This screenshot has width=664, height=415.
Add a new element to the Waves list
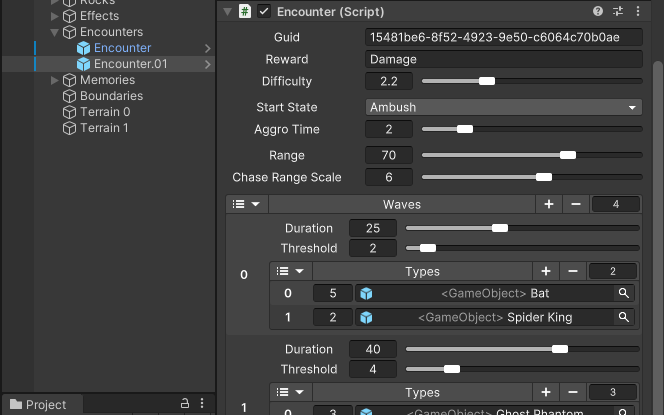point(549,204)
